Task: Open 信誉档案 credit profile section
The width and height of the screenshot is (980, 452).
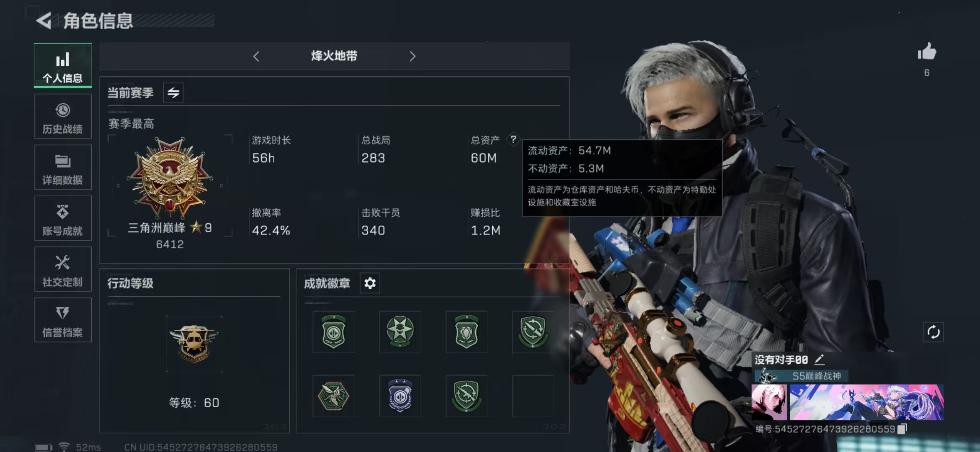Action: pyautogui.click(x=63, y=320)
